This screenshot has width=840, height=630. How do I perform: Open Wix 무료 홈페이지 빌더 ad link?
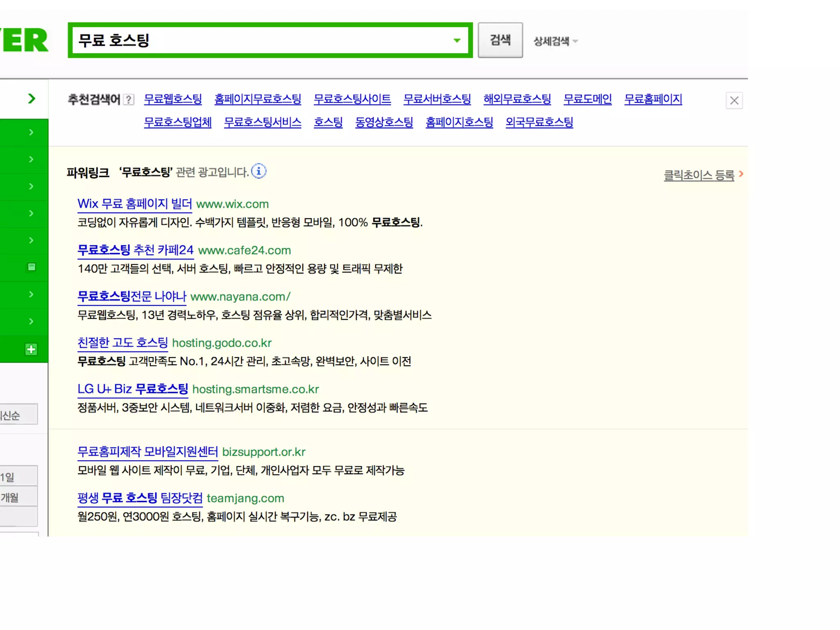pos(135,204)
